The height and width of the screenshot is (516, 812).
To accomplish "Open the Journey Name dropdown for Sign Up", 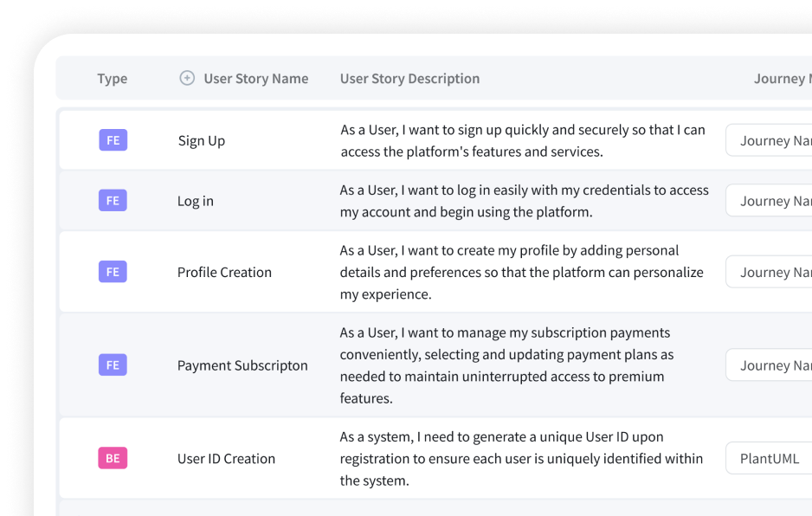I will coord(769,139).
